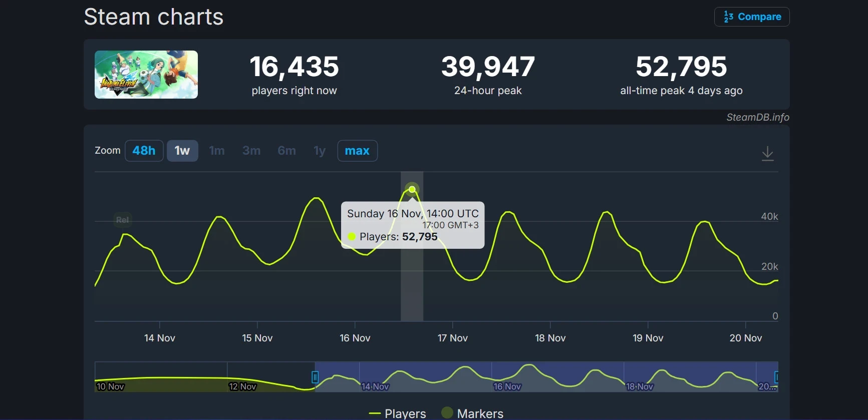The height and width of the screenshot is (420, 868).
Task: Select the 1y zoom range
Action: point(320,151)
